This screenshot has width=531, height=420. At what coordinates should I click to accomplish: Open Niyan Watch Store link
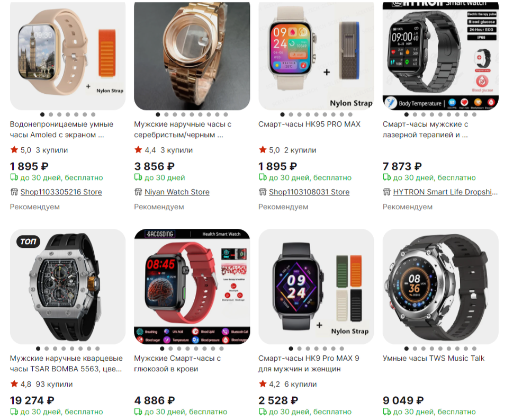[177, 192]
